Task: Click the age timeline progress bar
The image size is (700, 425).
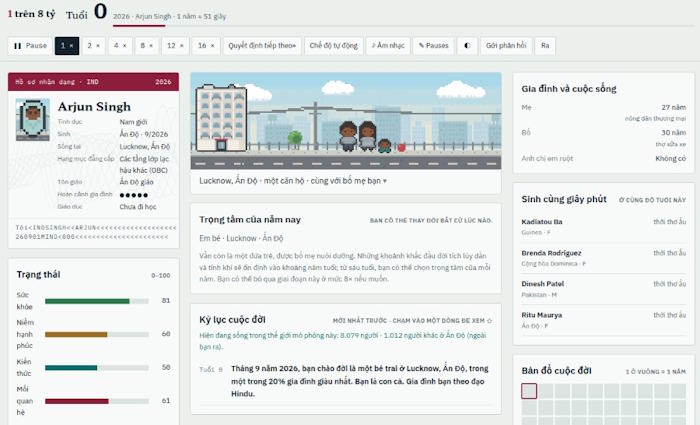Action: coord(404,26)
